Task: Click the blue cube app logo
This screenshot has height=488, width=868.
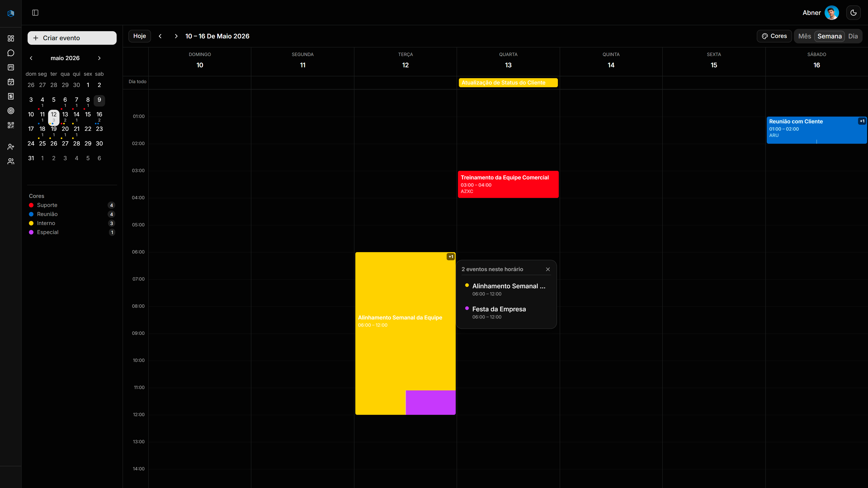Action: pos(11,13)
